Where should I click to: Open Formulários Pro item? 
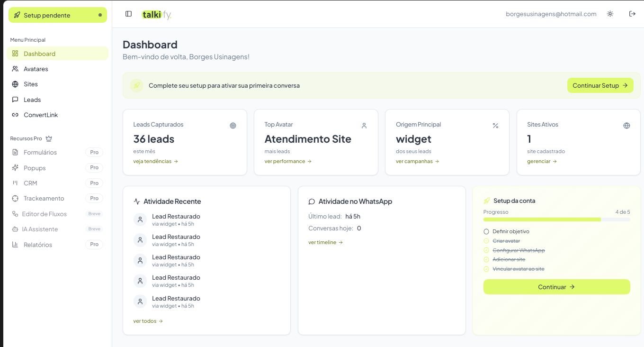click(x=58, y=152)
